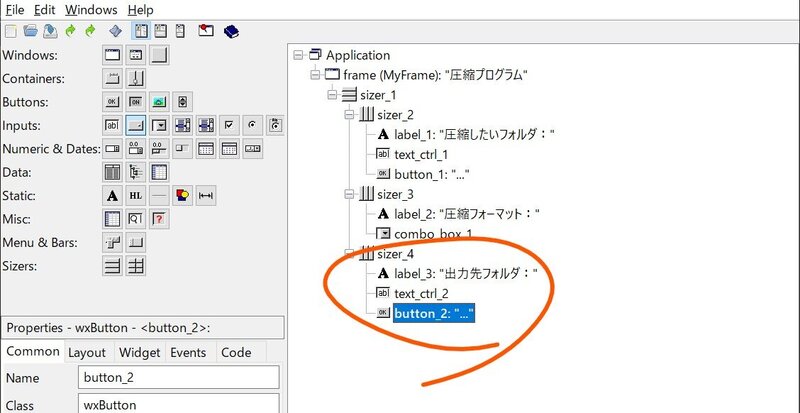This screenshot has height=413, width=800.
Task: Open the Windows menu
Action: tap(91, 9)
